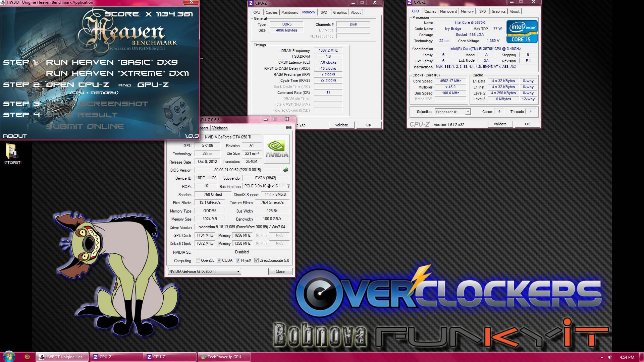Open the About tab in CPU window
The width and height of the screenshot is (644, 362).
[x=515, y=11]
